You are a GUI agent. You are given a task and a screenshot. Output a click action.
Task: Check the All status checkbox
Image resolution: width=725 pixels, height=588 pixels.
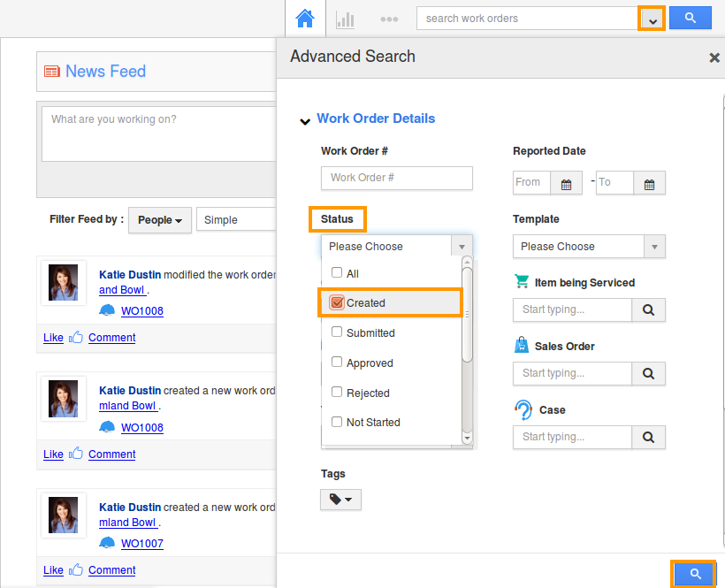pyautogui.click(x=337, y=273)
